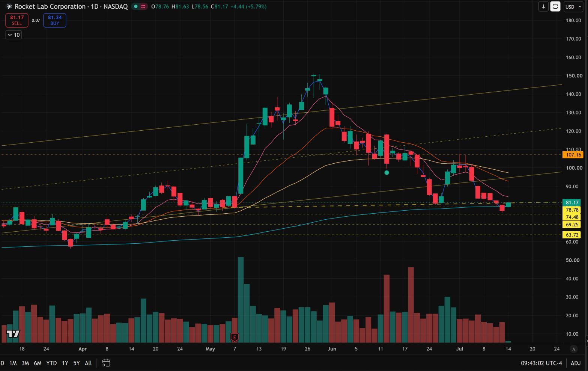Click the down-arrow button beside USD
Image resolution: width=588 pixels, height=371 pixels.
(x=543, y=6)
